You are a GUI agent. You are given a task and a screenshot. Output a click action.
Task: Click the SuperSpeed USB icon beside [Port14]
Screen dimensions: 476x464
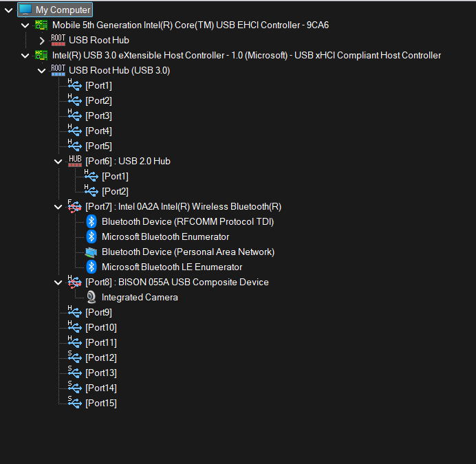pos(74,387)
